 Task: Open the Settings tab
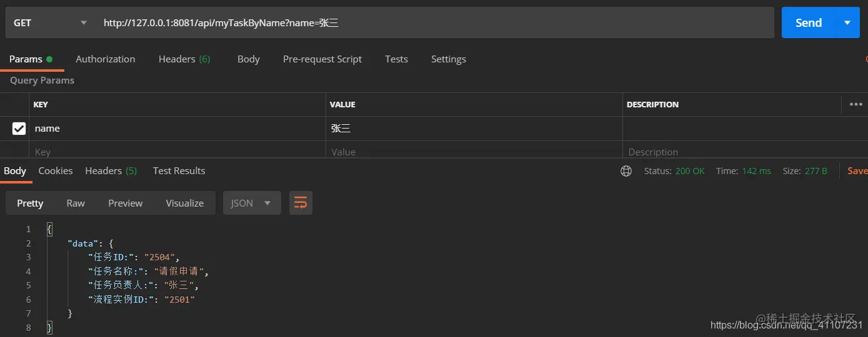pos(449,59)
